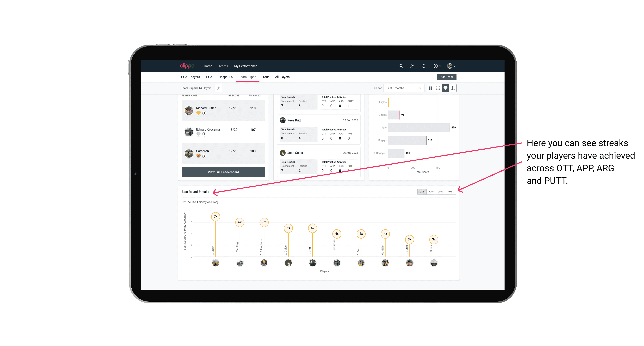Click the search icon in the top bar
Image resolution: width=644 pixels, height=346 pixels.
point(401,66)
